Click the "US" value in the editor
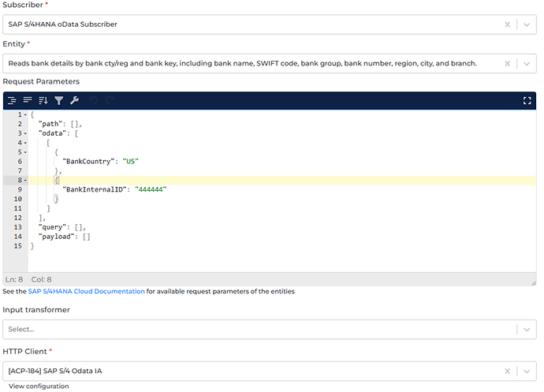The height and width of the screenshot is (392, 544). pyautogui.click(x=130, y=162)
